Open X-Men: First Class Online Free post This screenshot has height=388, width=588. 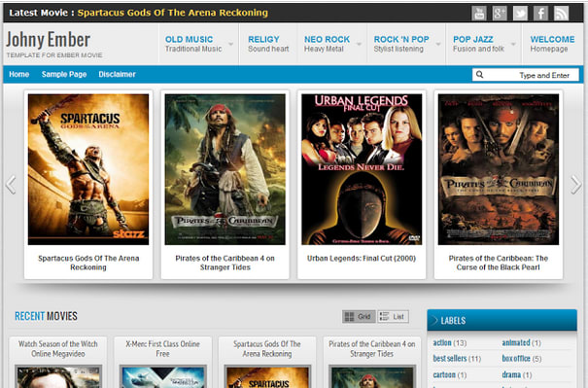[162, 349]
